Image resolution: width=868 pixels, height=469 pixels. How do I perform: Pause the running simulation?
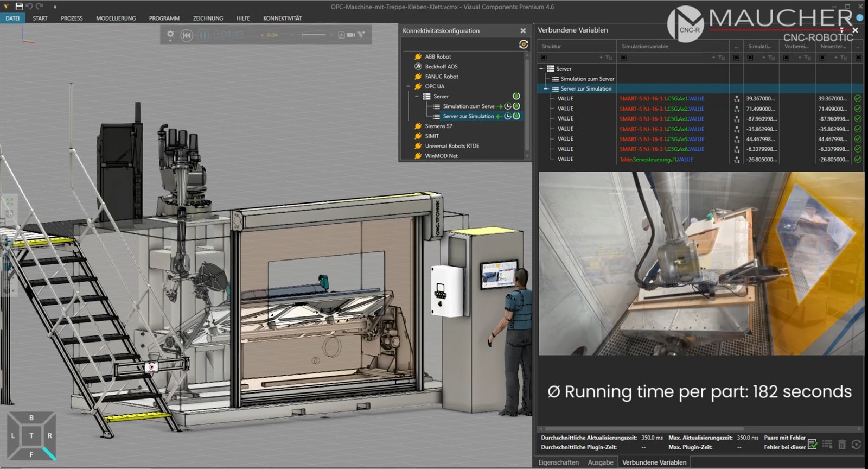point(203,35)
